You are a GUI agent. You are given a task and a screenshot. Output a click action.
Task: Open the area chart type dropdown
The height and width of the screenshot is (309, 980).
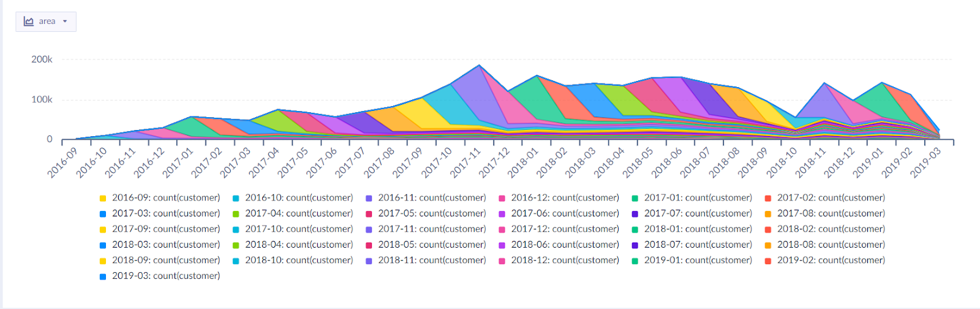point(46,21)
